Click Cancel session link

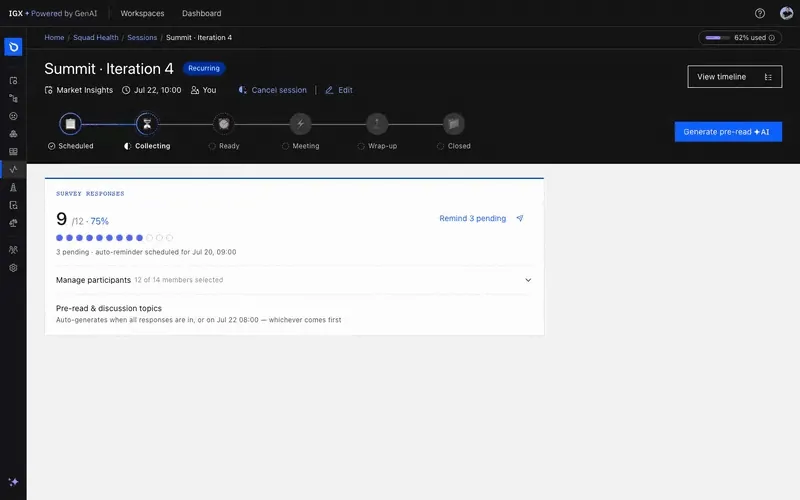[x=273, y=90]
